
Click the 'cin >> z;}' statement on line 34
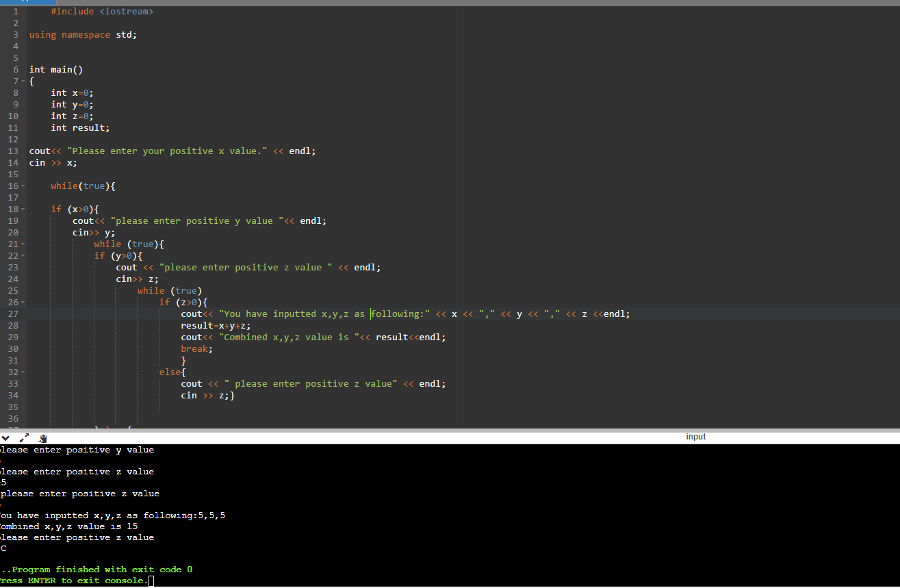208,396
